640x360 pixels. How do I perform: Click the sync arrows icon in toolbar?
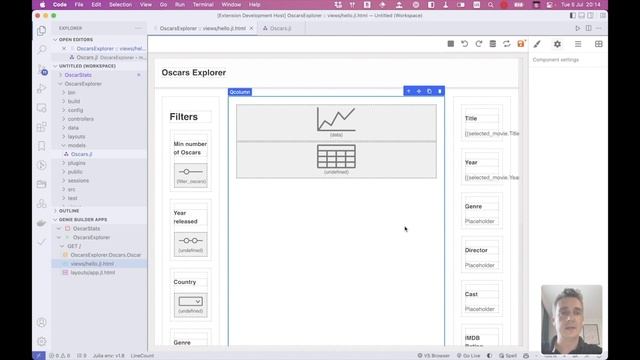pos(507,44)
